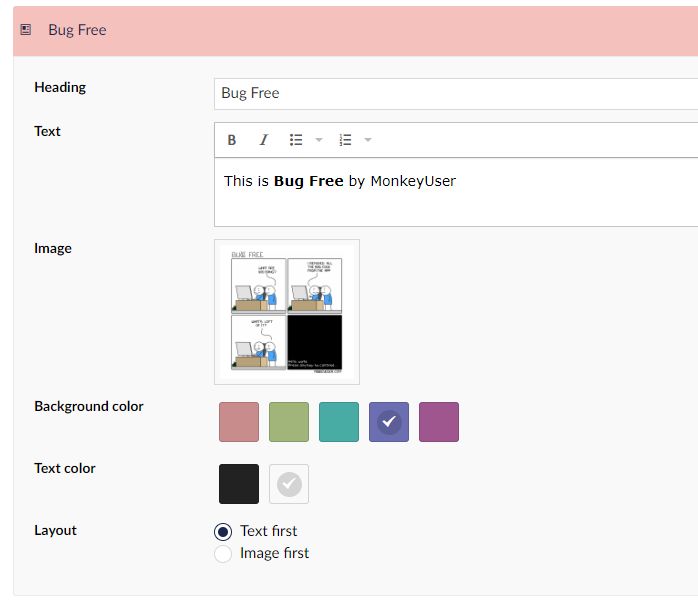Click the Heading input field
Screen dimensions: 698x604
point(456,93)
